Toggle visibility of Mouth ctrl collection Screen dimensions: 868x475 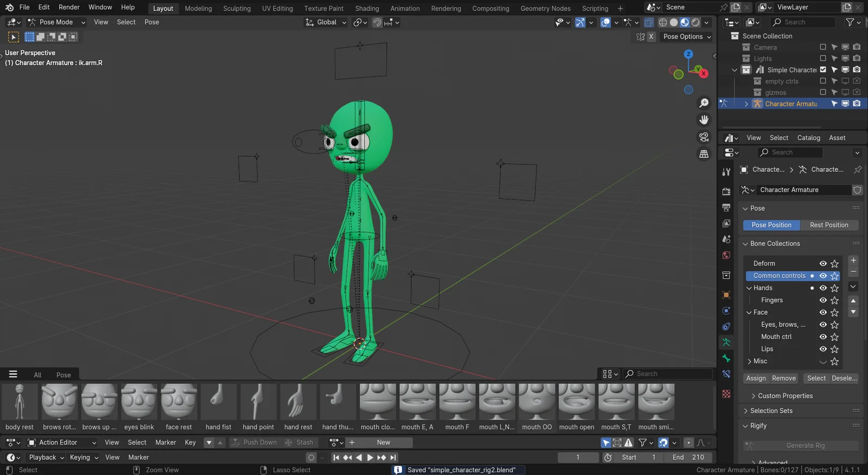823,337
